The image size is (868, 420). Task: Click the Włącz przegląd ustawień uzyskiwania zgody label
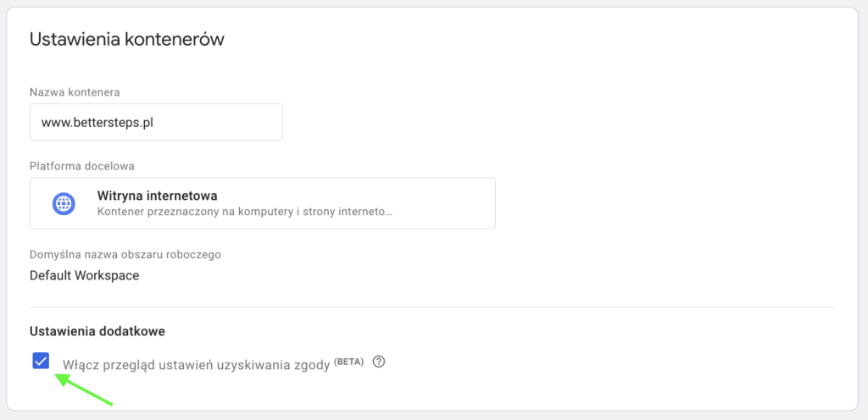pos(196,365)
